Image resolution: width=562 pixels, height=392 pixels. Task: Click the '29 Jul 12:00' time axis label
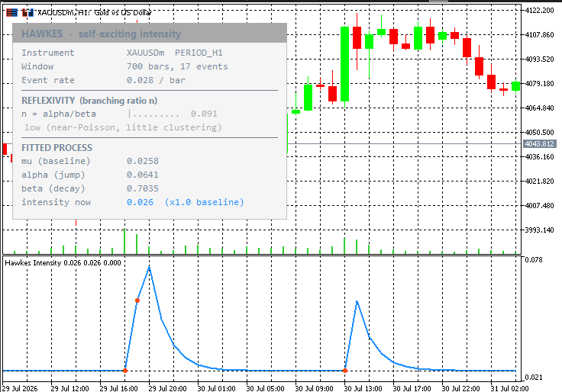pyautogui.click(x=69, y=388)
